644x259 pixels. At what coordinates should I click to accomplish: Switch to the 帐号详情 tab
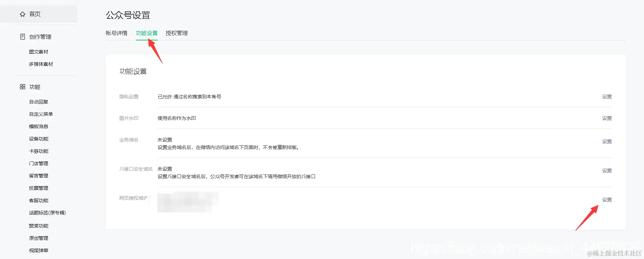117,33
